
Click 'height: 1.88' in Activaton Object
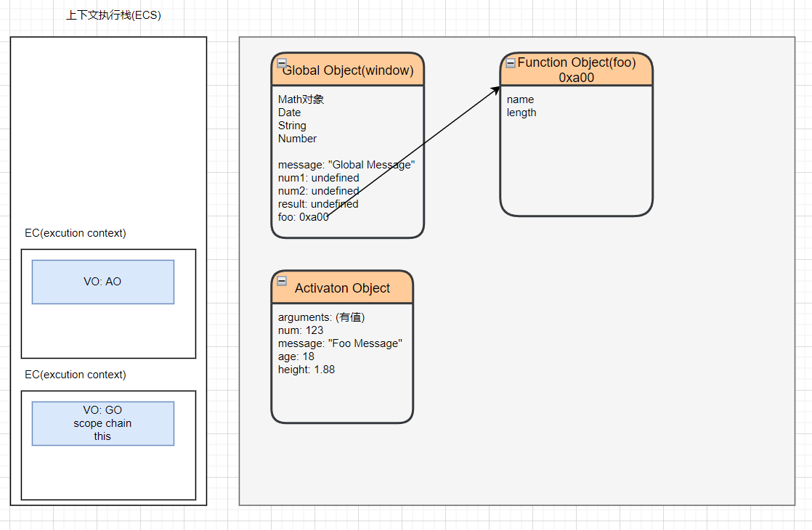pos(306,370)
